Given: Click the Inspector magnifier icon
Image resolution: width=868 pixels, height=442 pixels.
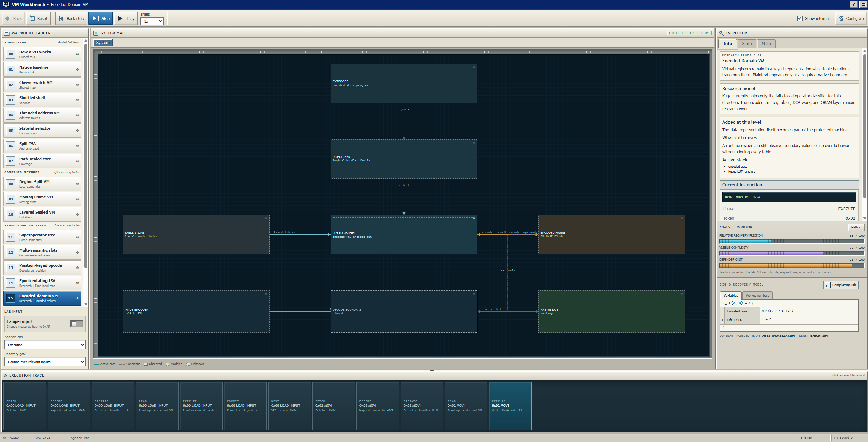Looking at the screenshot, I should 721,33.
